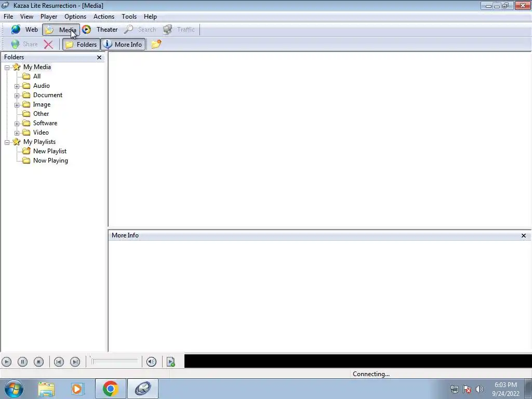Open the Actions menu
The width and height of the screenshot is (532, 399).
pyautogui.click(x=104, y=16)
